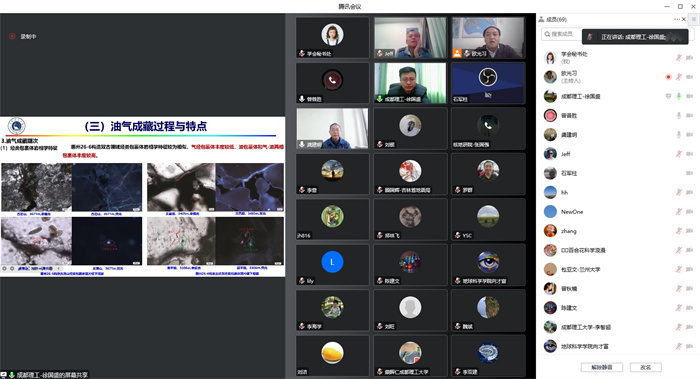This screenshot has width=700, height=379.
Task: Toggle muted microphone icon for member zhang
Action: 679,231
